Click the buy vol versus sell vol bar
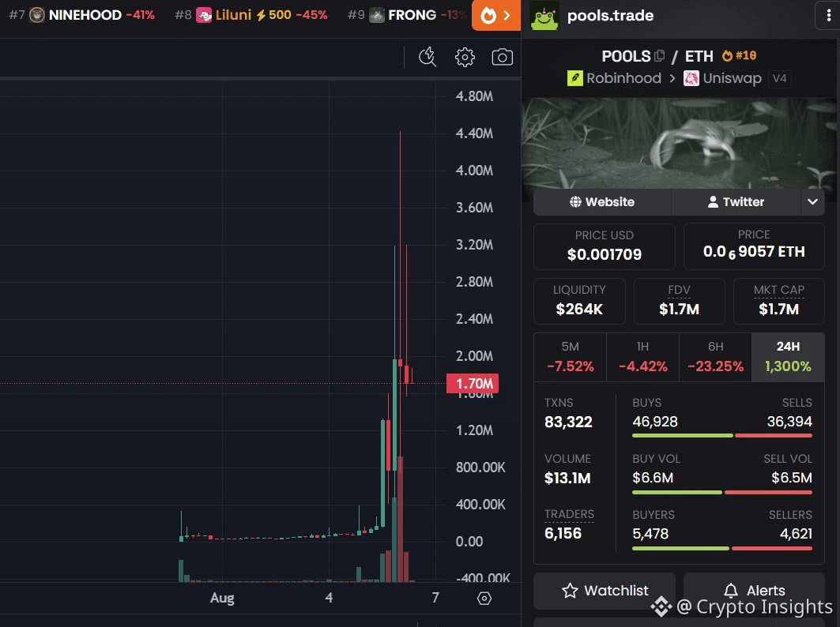This screenshot has width=840, height=627. pos(722,492)
